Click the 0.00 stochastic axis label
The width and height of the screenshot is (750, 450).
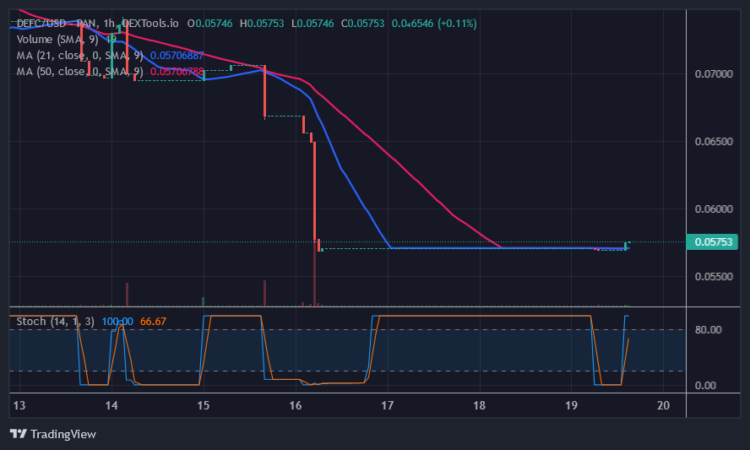tap(706, 385)
